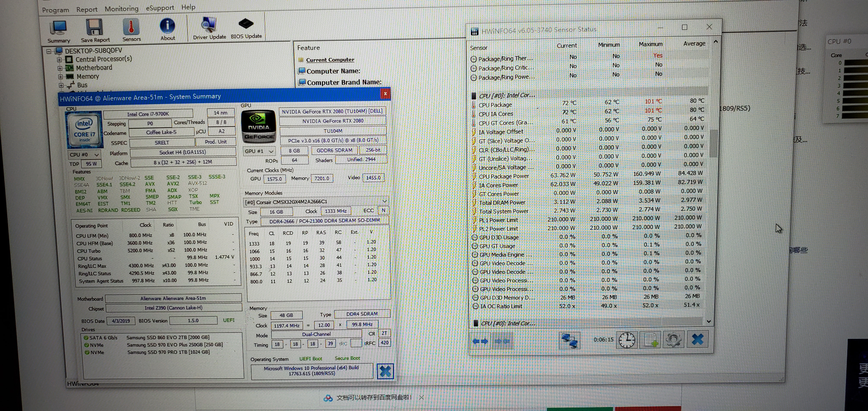Image resolution: width=868 pixels, height=411 pixels.
Task: Minimize the Sensor Status window
Action: [x=660, y=28]
